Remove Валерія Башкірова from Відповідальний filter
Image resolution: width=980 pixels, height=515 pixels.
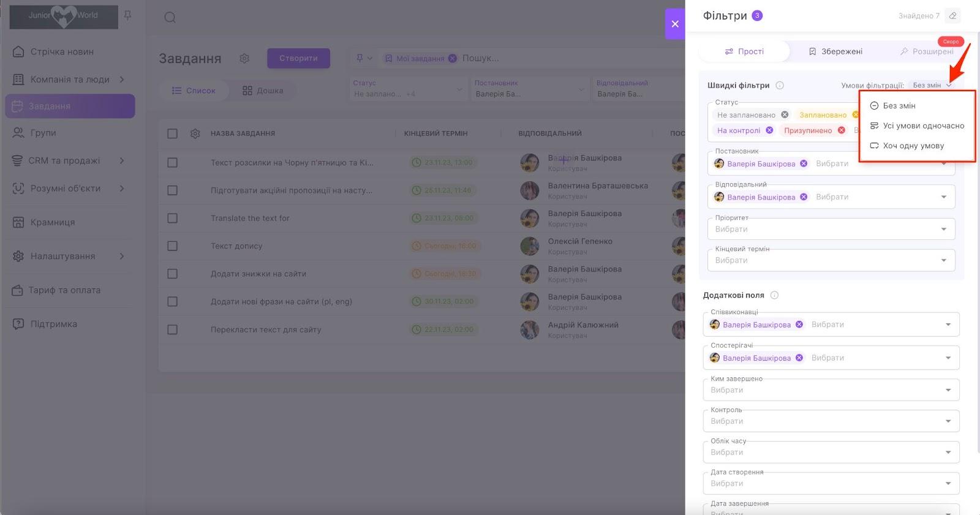click(804, 197)
